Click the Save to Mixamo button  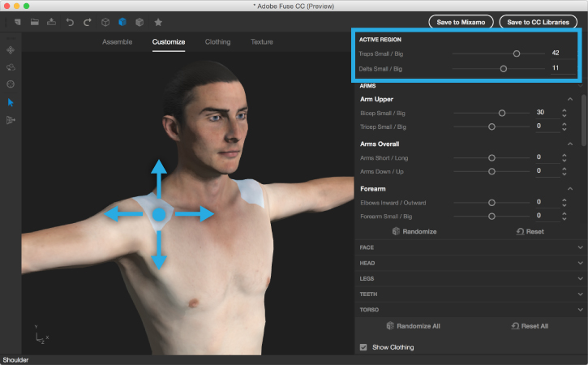pyautogui.click(x=460, y=22)
